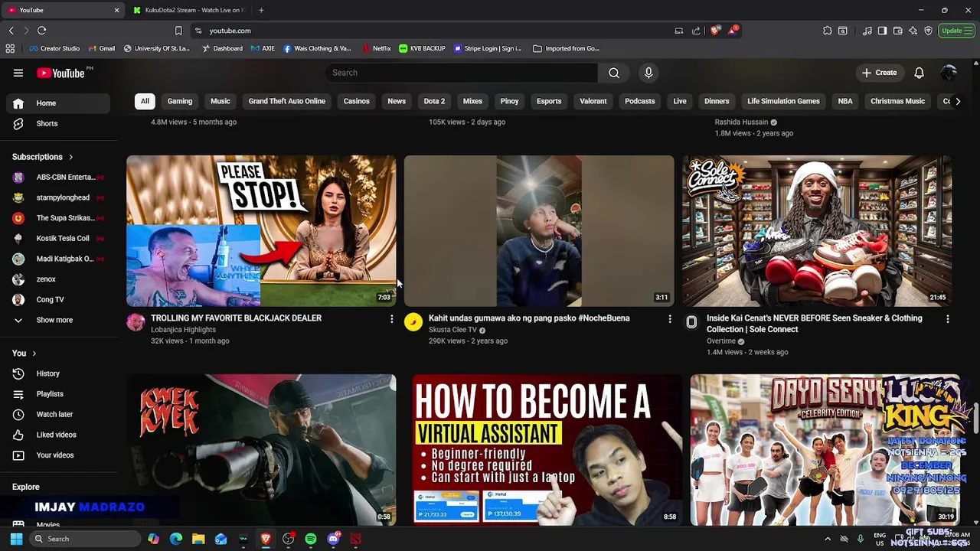Open the Dota 2 taskbar icon

pos(355,539)
